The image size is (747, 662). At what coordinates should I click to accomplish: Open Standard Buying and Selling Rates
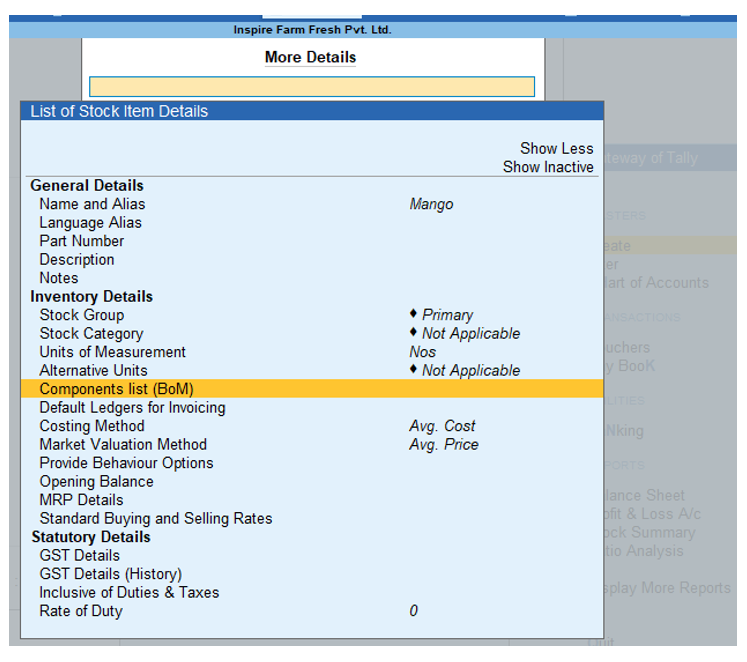(312, 519)
